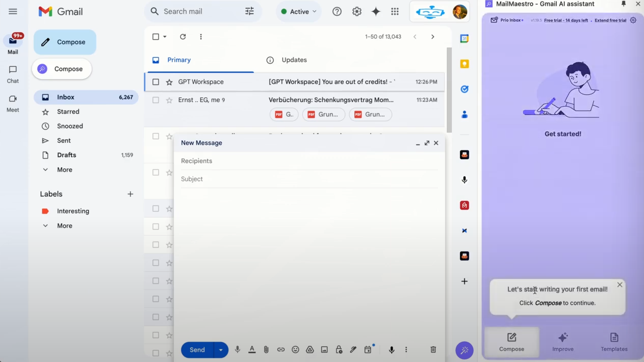Open Meet in left rail
Screen dimensions: 644x362
(x=13, y=104)
